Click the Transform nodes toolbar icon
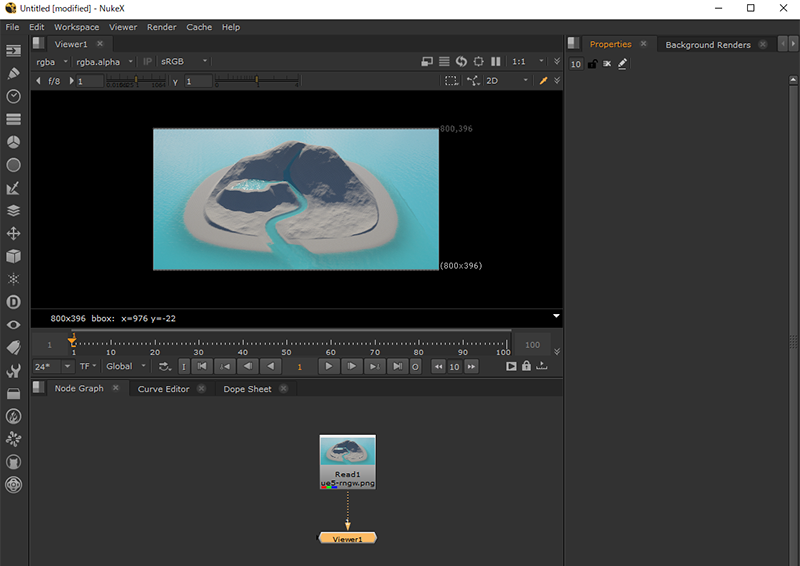The image size is (800, 566). click(x=14, y=233)
